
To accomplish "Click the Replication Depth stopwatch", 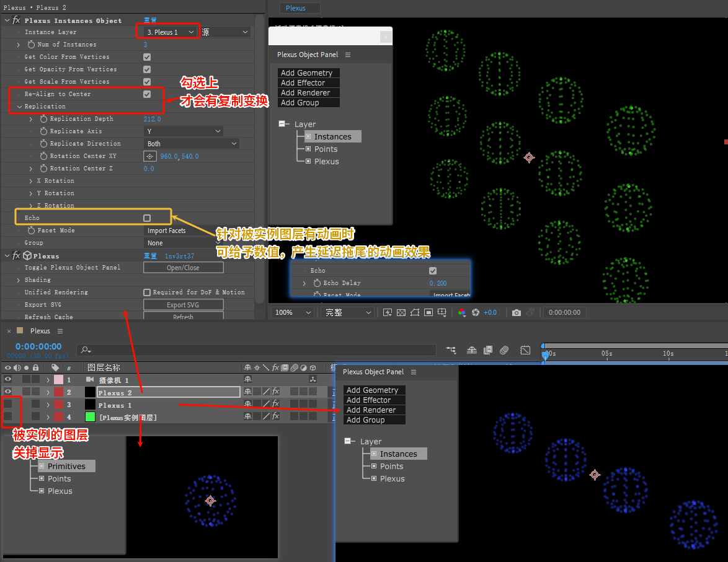I will click(x=43, y=119).
